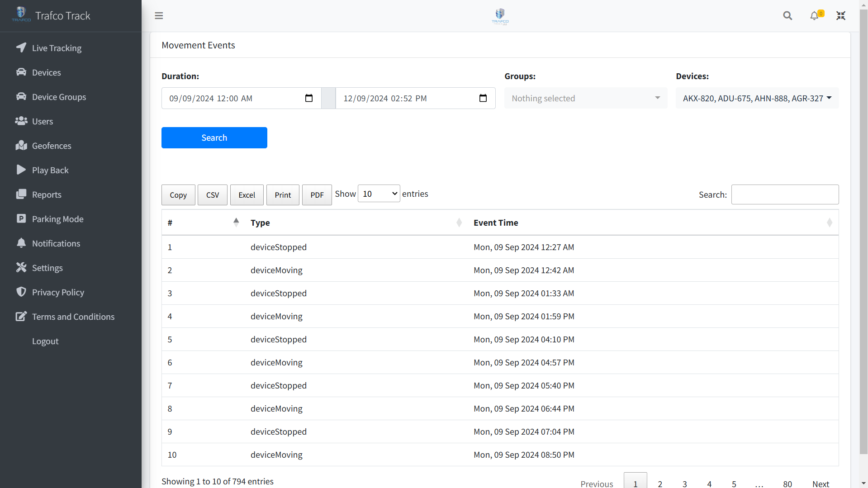
Task: Enable Parking Mode
Action: [x=57, y=219]
